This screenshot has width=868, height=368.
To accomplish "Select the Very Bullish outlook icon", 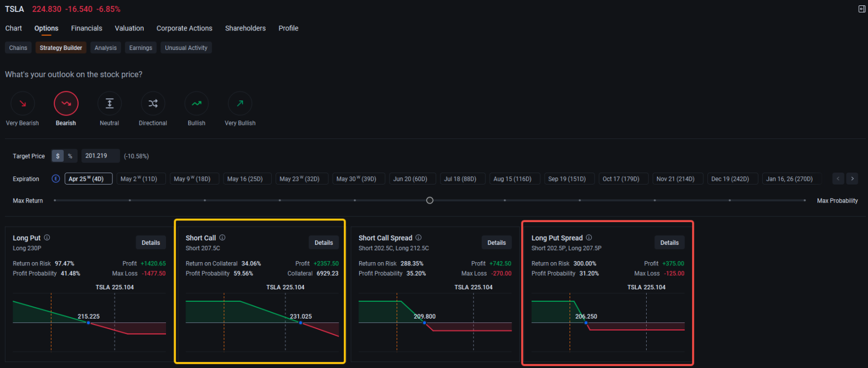I will point(240,104).
